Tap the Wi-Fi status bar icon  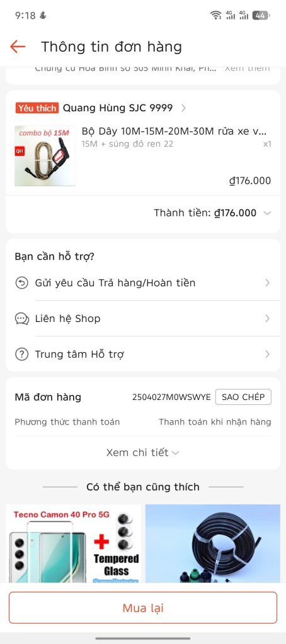(x=215, y=16)
